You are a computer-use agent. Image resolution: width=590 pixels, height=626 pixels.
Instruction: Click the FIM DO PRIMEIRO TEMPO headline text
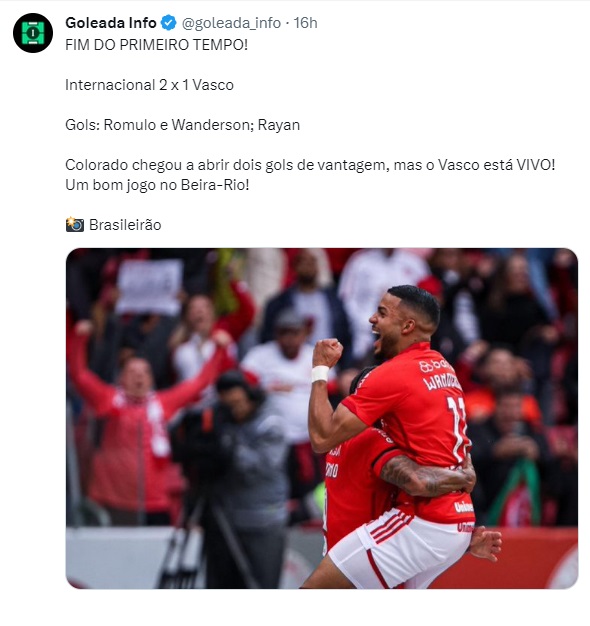[x=156, y=45]
